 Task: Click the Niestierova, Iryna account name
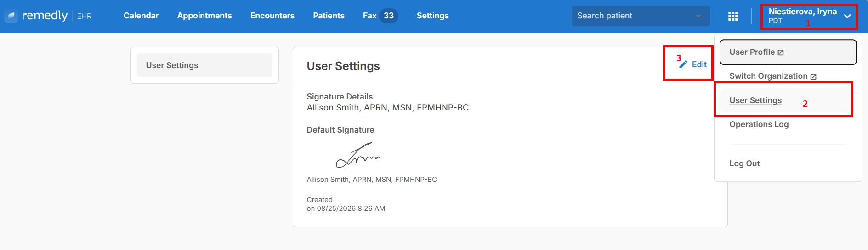[803, 12]
